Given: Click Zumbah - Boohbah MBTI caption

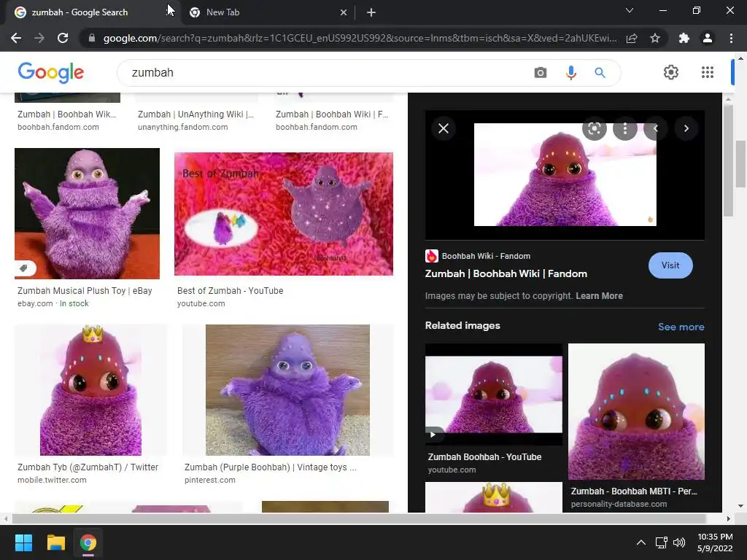Looking at the screenshot, I should 634,491.
